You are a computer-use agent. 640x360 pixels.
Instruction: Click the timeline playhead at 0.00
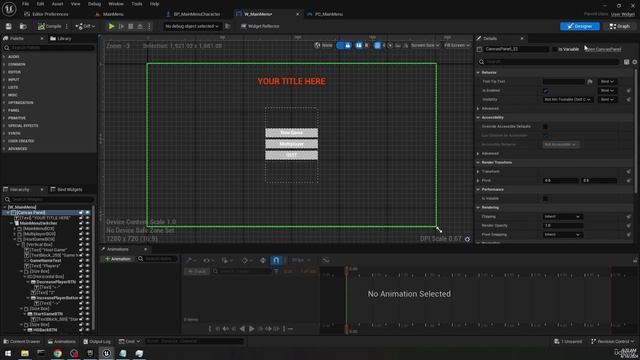pos(347,270)
